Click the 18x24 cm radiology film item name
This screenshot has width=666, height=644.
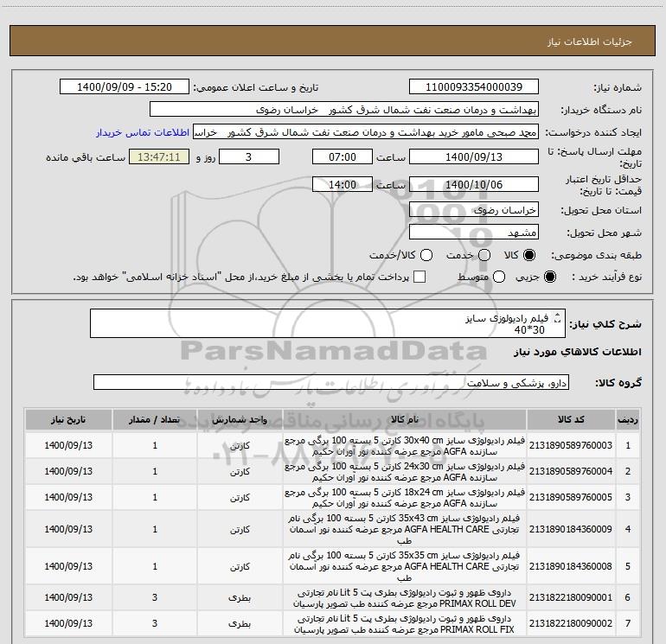(405, 498)
